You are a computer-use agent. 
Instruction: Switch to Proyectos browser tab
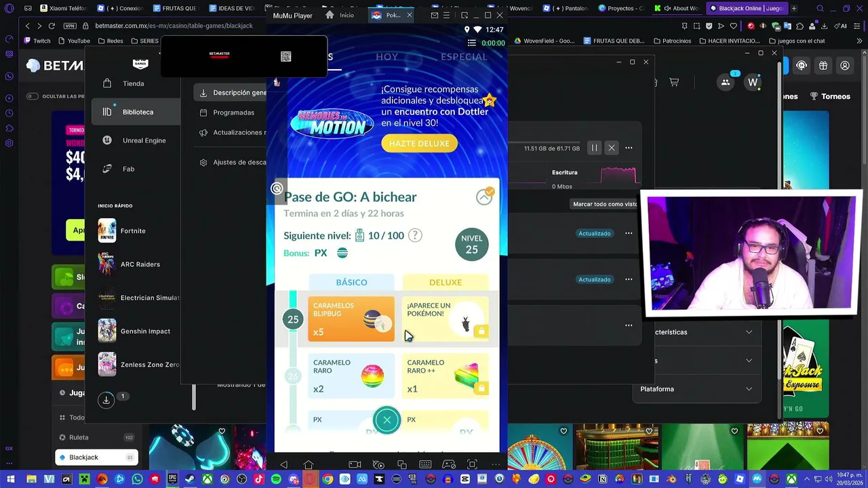coord(621,8)
